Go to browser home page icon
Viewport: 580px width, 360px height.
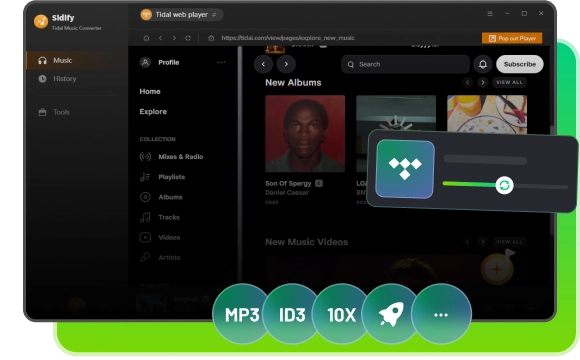click(146, 38)
